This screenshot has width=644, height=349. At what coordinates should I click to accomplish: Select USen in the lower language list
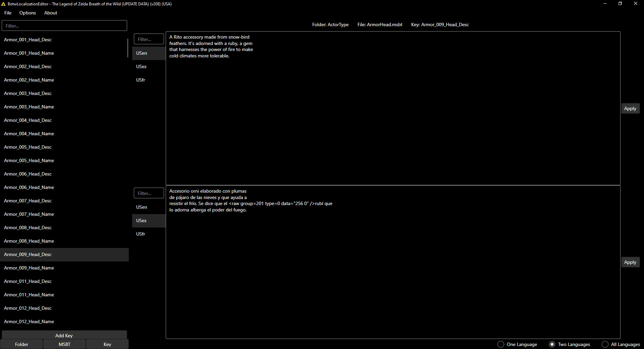pyautogui.click(x=149, y=207)
